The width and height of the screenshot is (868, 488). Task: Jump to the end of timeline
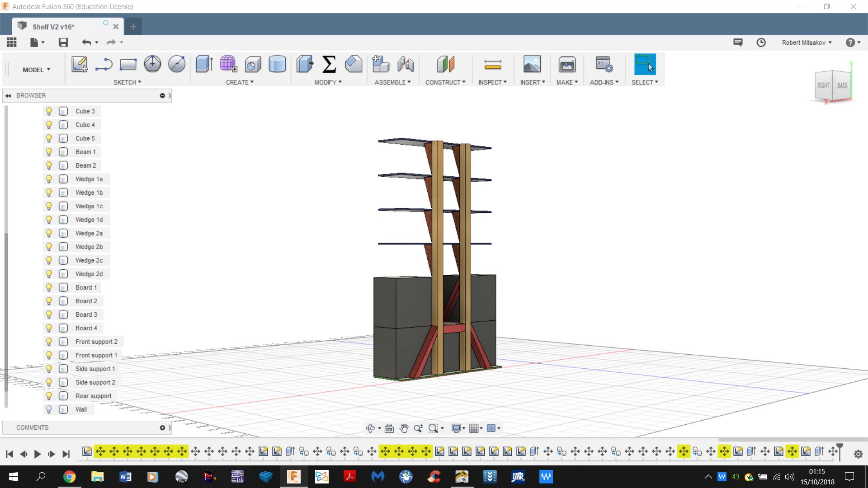[66, 454]
